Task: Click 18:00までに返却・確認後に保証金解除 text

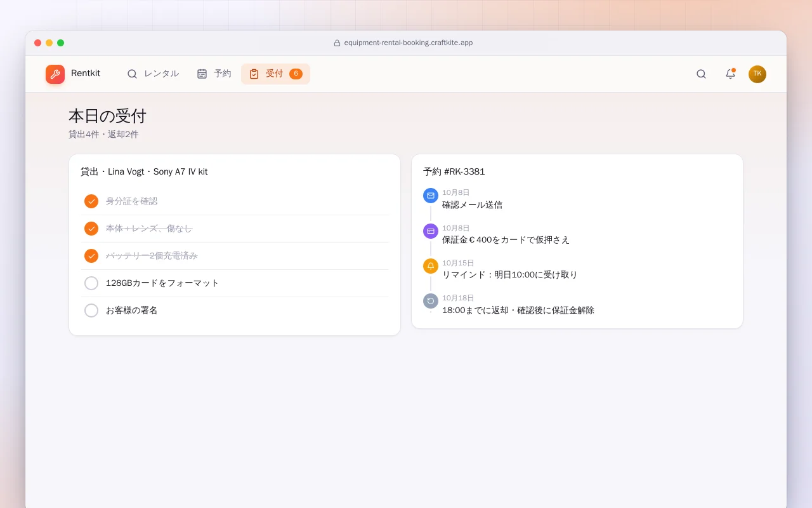Action: [x=518, y=311]
